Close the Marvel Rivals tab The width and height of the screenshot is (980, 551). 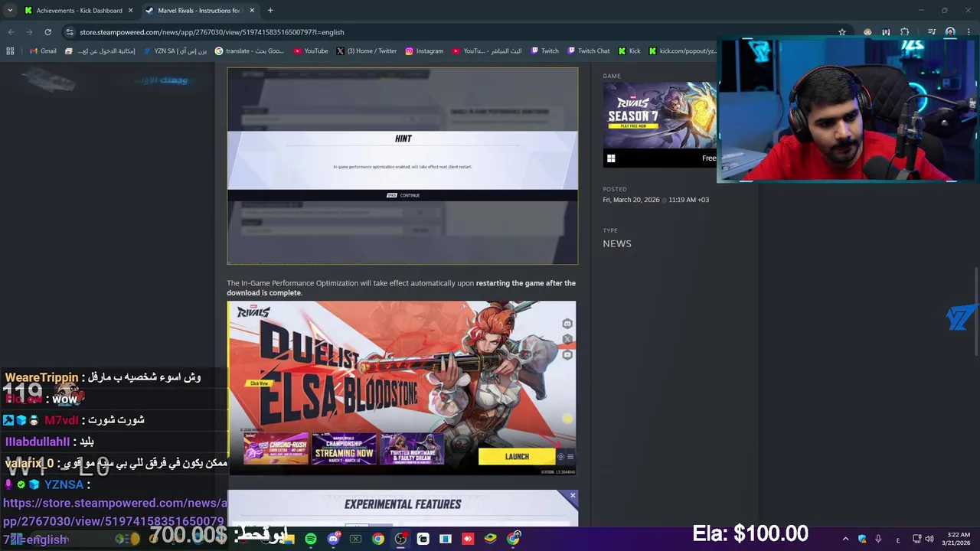[x=252, y=11]
